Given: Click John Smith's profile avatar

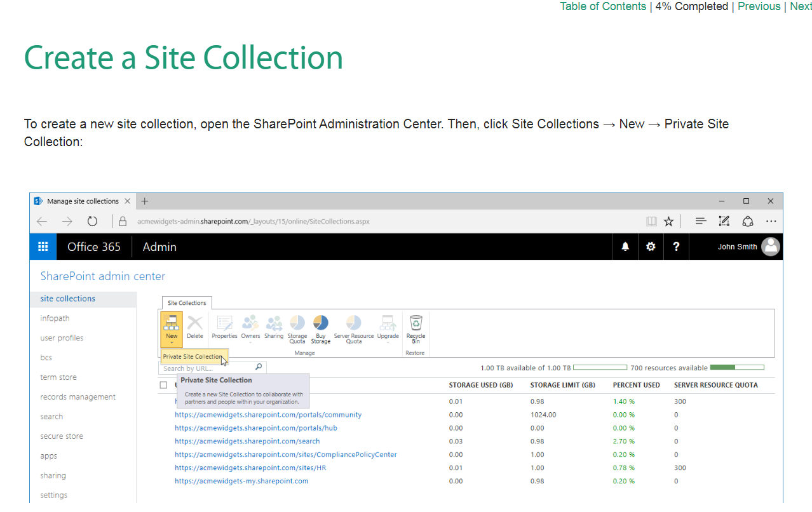Looking at the screenshot, I should click(x=771, y=246).
